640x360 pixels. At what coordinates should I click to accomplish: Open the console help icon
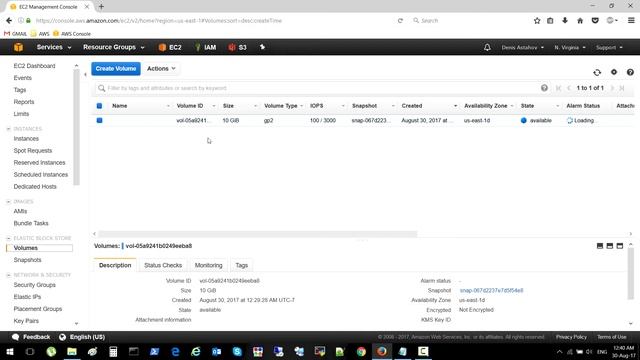[630, 72]
